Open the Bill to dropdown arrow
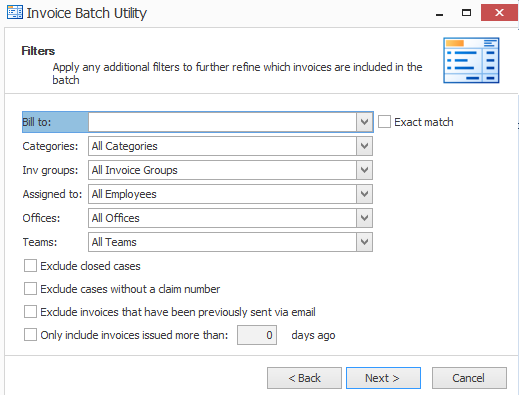 tap(364, 122)
